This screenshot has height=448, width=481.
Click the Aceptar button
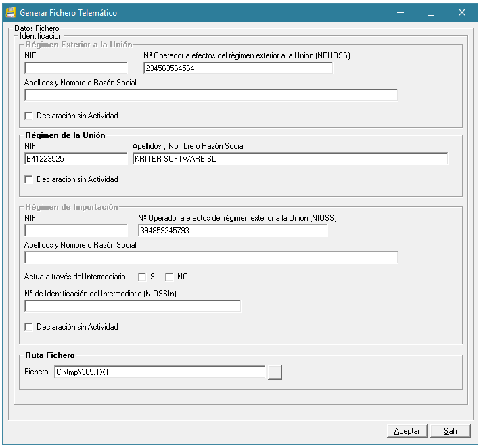407,431
